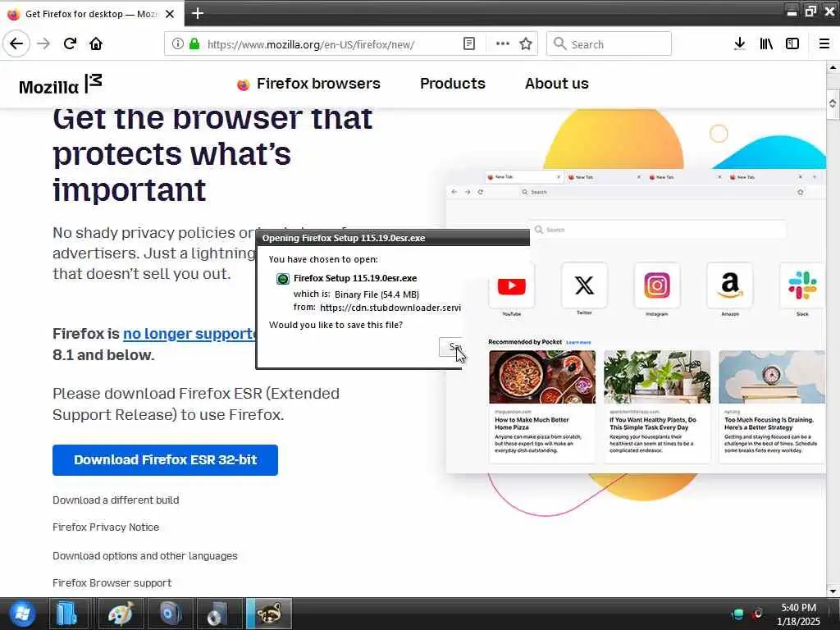Click the Instagram tile in preview
This screenshot has width=840, height=630.
657,285
